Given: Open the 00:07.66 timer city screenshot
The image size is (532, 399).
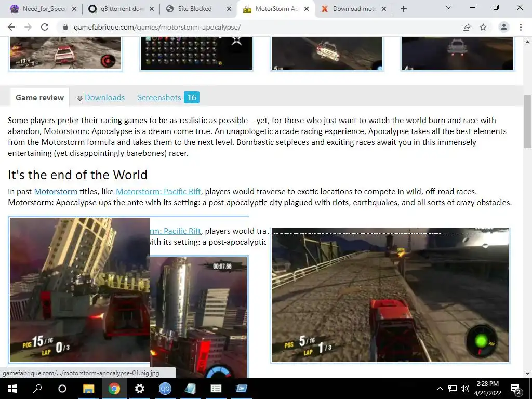Looking at the screenshot, I should pos(198,317).
